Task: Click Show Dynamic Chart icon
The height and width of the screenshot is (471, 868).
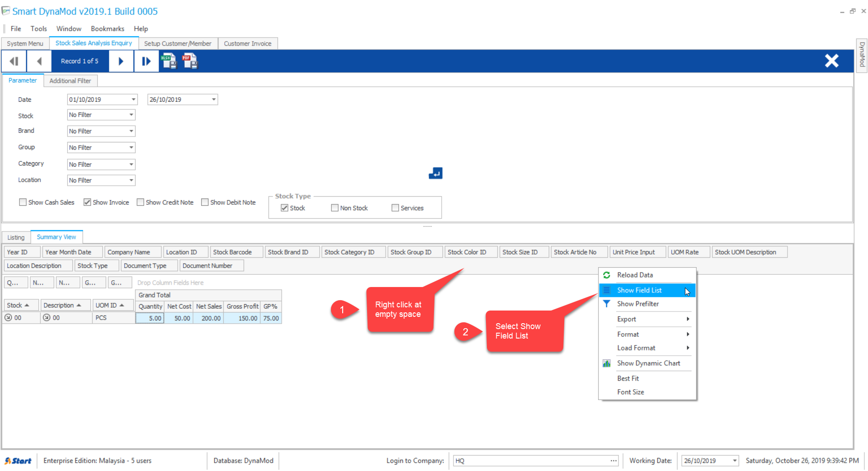Action: (x=607, y=363)
